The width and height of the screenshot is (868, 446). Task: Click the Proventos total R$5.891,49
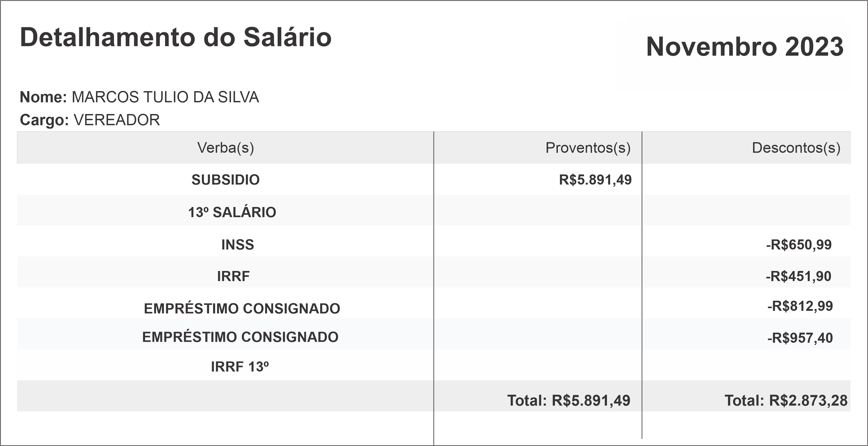click(x=569, y=400)
